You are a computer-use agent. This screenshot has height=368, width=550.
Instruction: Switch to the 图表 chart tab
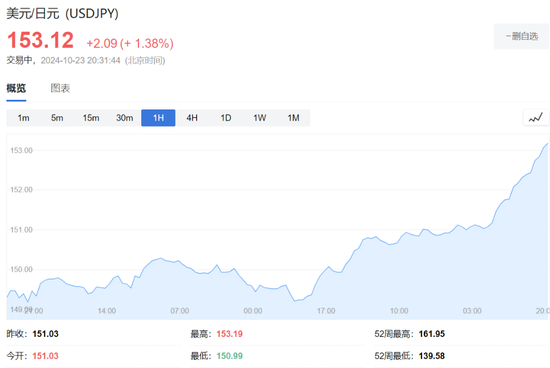click(x=60, y=88)
